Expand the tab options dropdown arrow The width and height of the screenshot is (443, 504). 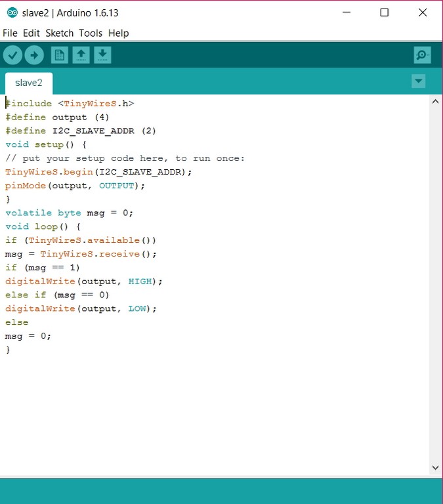(x=418, y=81)
